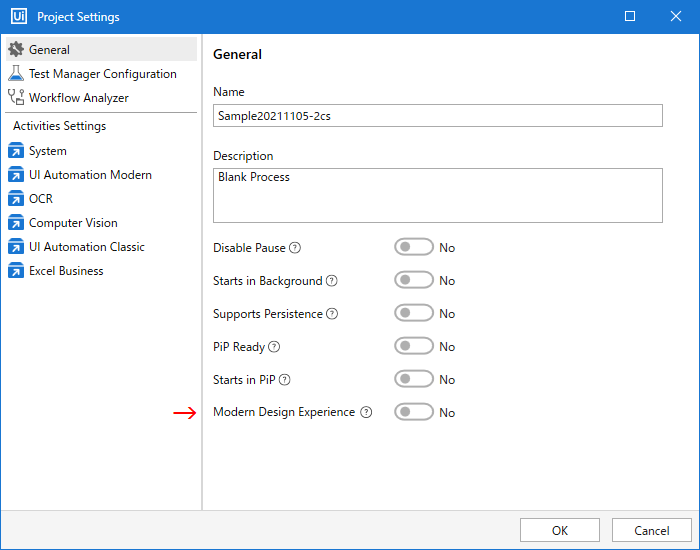Image resolution: width=700 pixels, height=550 pixels.
Task: Click the Workflow Analyzer icon
Action: click(16, 98)
